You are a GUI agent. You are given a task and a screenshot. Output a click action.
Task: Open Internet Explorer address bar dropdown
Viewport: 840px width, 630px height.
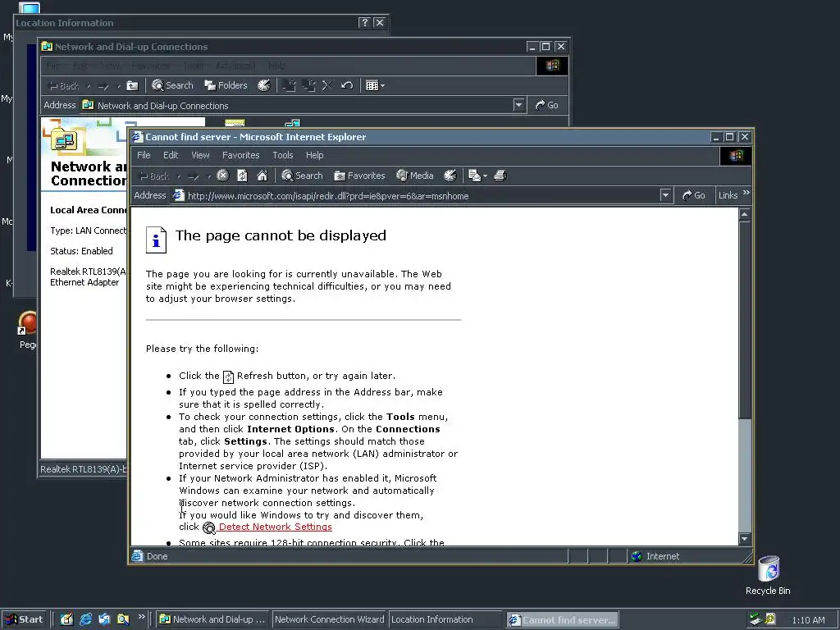665,195
